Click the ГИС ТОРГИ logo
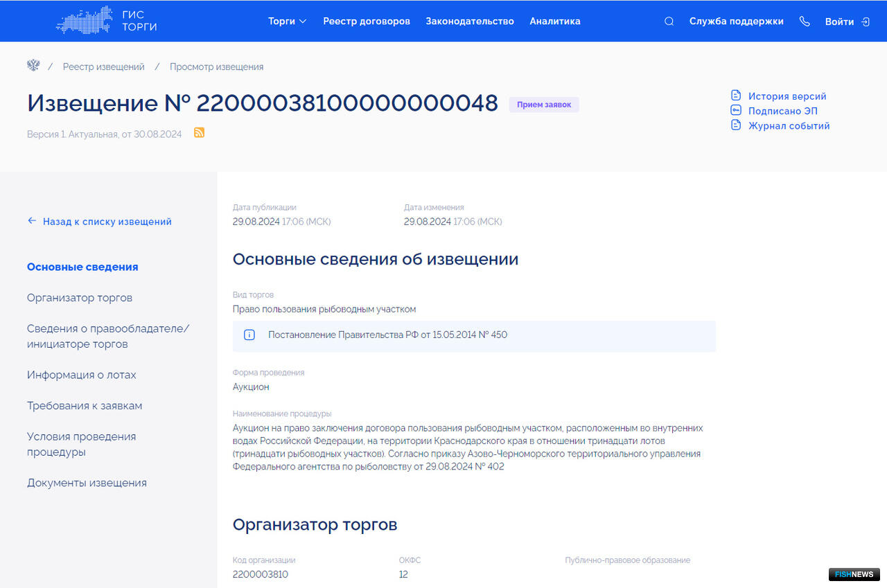The width and height of the screenshot is (887, 588). 107,21
